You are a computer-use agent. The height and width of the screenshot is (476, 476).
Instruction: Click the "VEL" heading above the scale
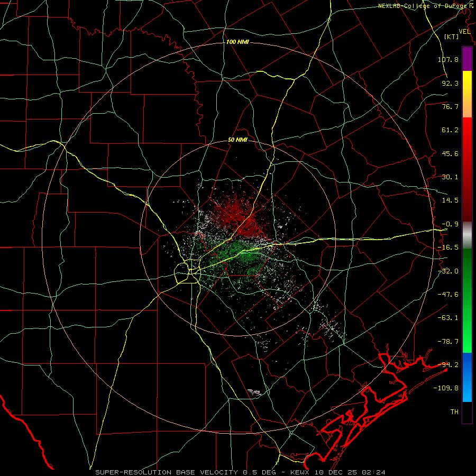click(x=464, y=32)
